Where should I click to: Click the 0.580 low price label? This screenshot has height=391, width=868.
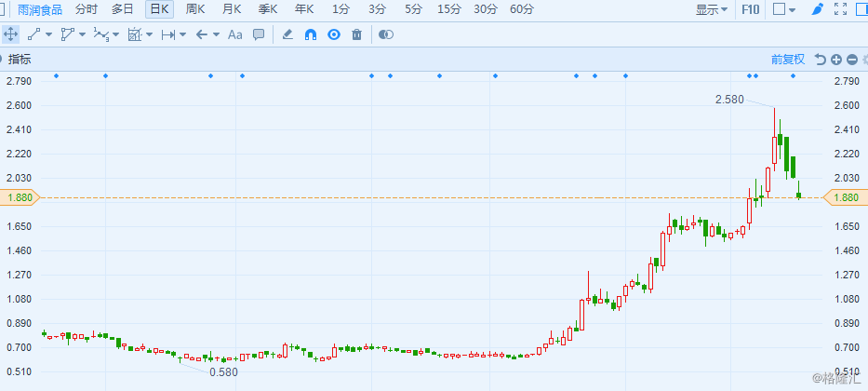tap(223, 372)
